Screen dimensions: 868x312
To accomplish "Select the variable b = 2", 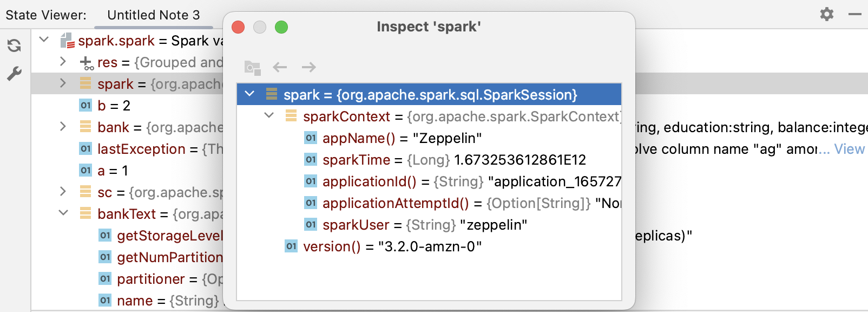I will coord(114,106).
